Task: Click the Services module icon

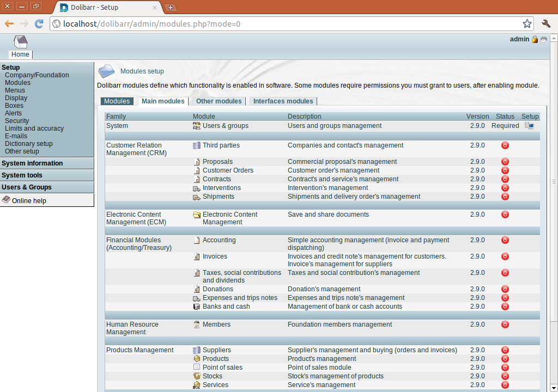Action: point(196,385)
